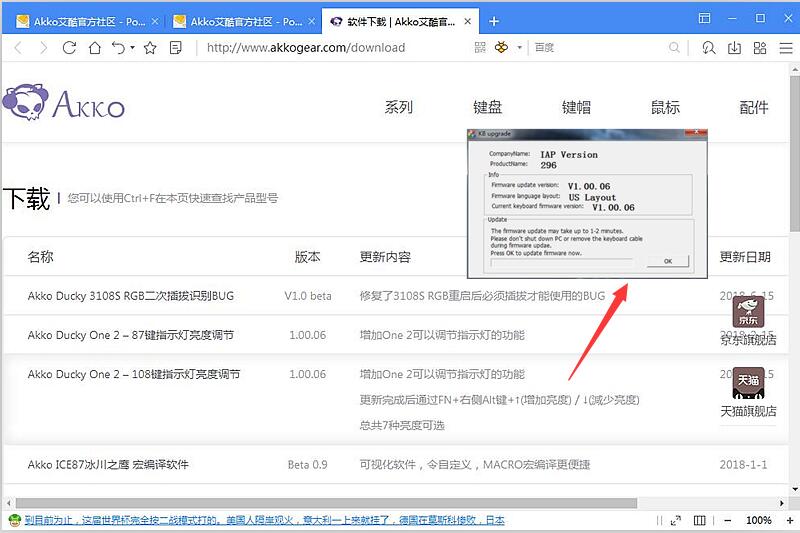
Task: Open the browsing history search icon
Action: pos(708,48)
